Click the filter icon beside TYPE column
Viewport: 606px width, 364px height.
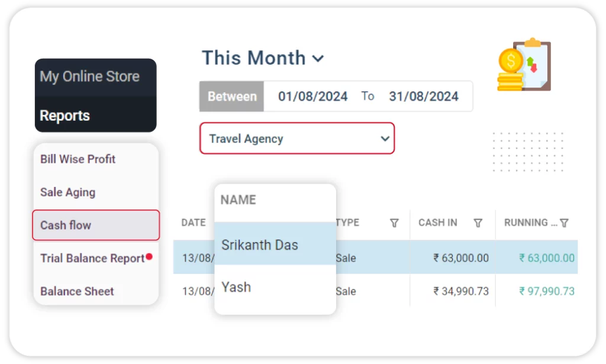tap(394, 223)
